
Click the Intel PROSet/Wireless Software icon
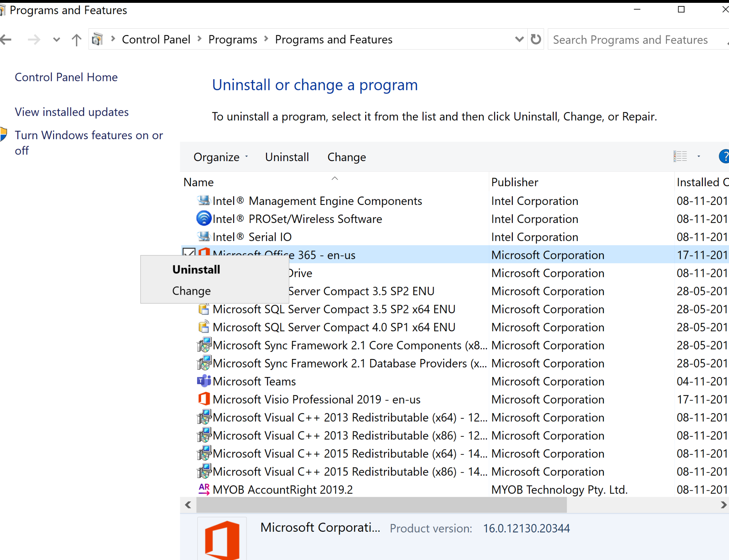coord(204,219)
